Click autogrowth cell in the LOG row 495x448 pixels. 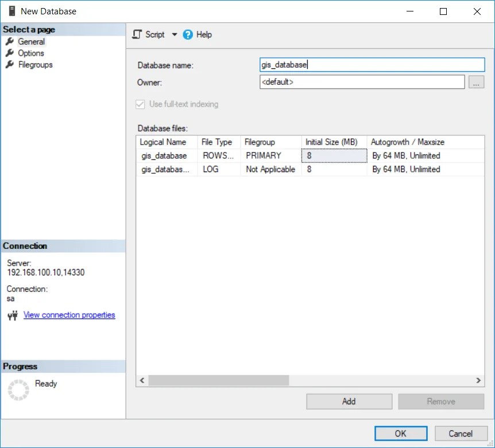point(426,169)
